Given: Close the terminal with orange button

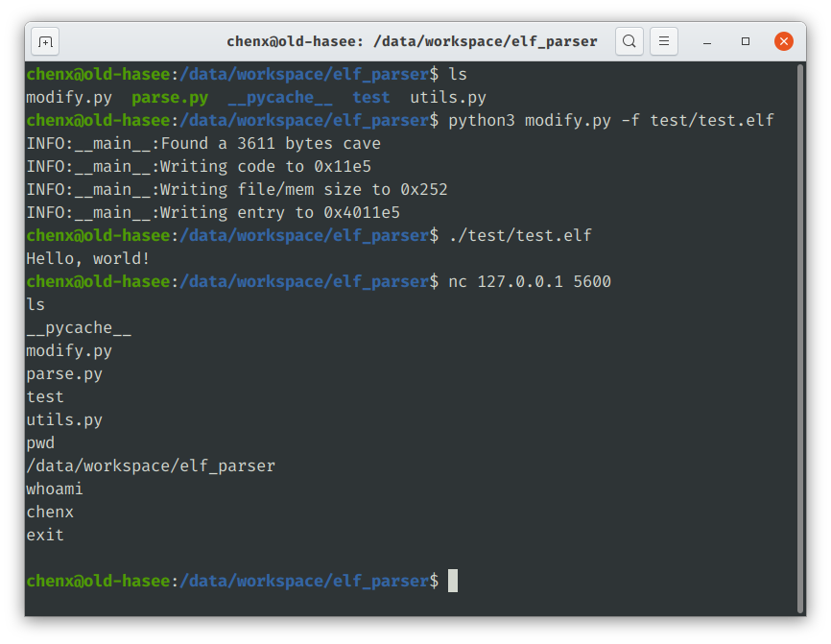Looking at the screenshot, I should coord(783,41).
